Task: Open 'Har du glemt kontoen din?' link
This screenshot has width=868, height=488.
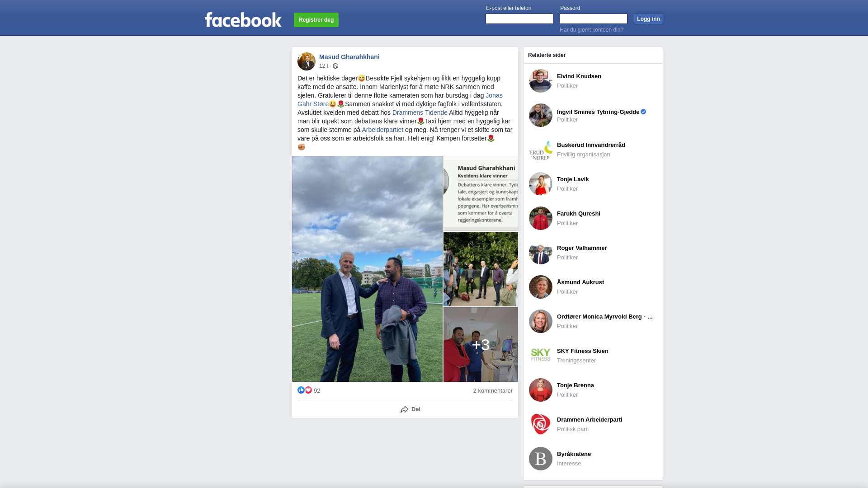Action: click(591, 30)
